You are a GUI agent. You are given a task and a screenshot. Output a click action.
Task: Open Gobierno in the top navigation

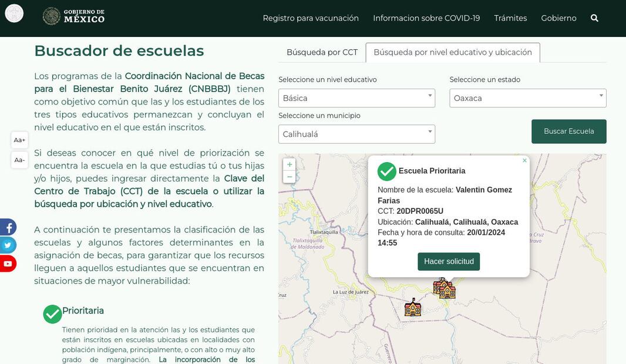click(558, 18)
